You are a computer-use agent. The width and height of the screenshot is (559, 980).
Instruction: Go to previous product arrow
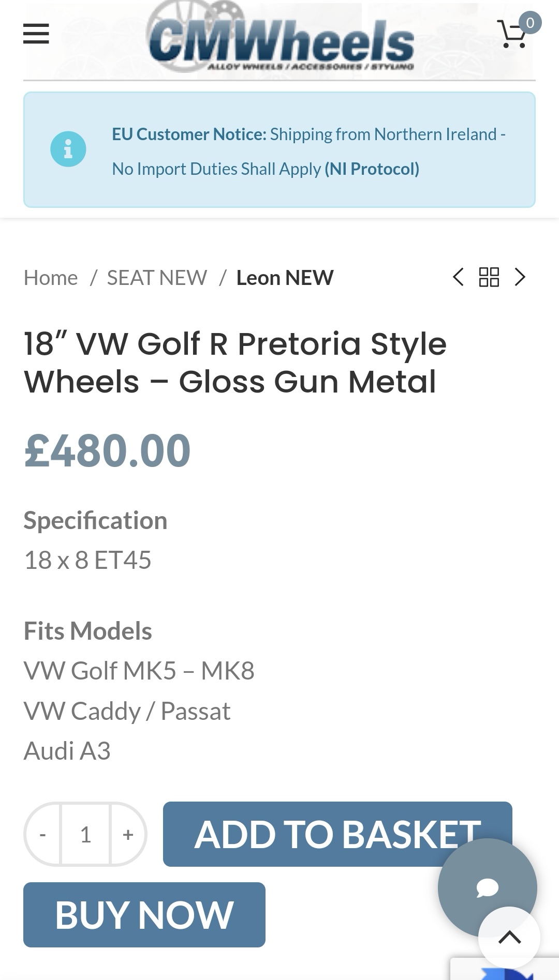coord(458,277)
